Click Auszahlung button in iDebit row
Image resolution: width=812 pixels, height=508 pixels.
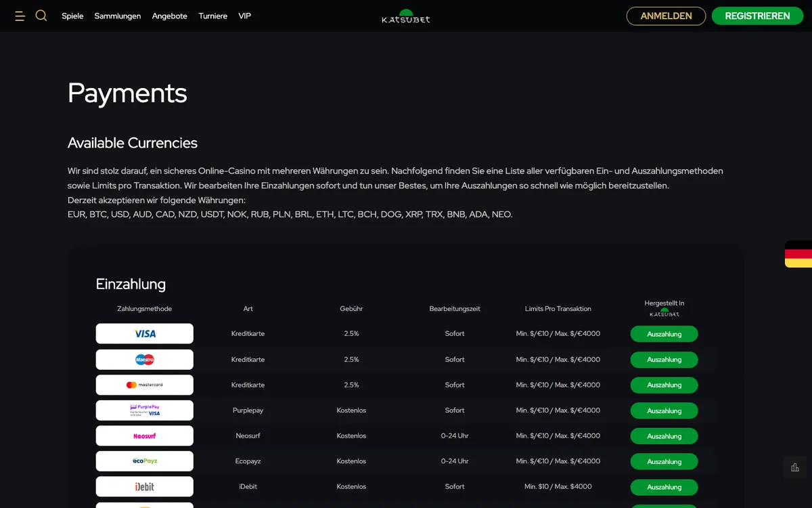click(x=664, y=487)
